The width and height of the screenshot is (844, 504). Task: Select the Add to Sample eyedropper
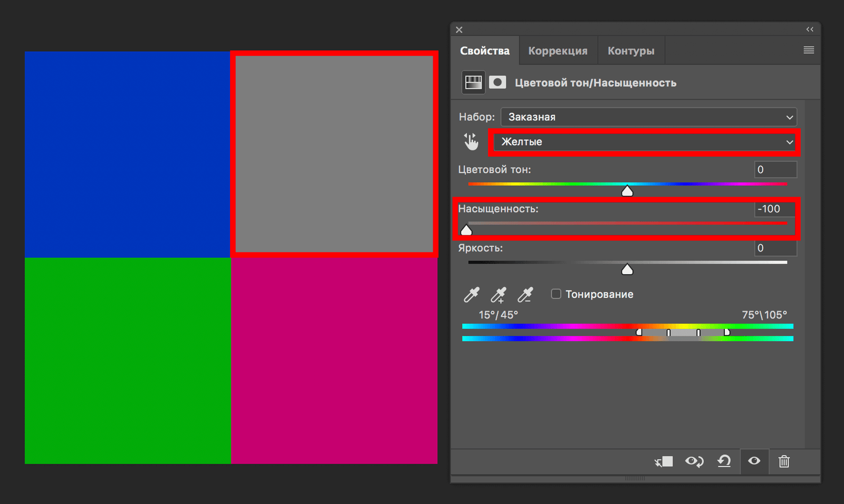tap(498, 295)
